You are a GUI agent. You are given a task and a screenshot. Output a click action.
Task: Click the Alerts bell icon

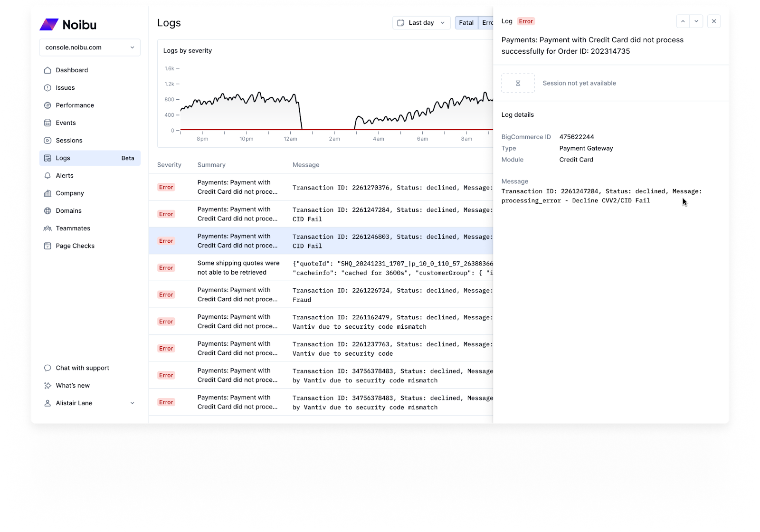pos(47,176)
